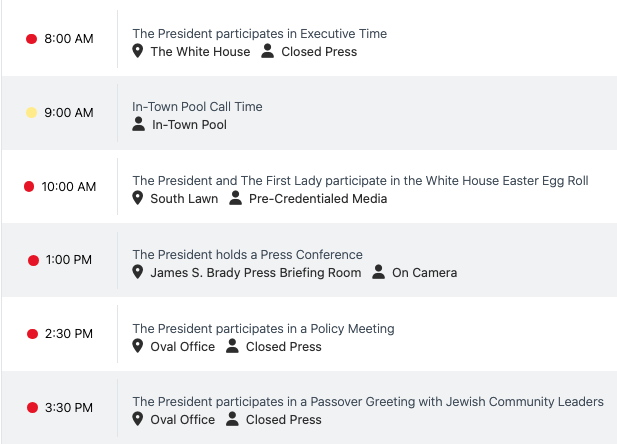Open the Policy Meeting event title

[263, 328]
